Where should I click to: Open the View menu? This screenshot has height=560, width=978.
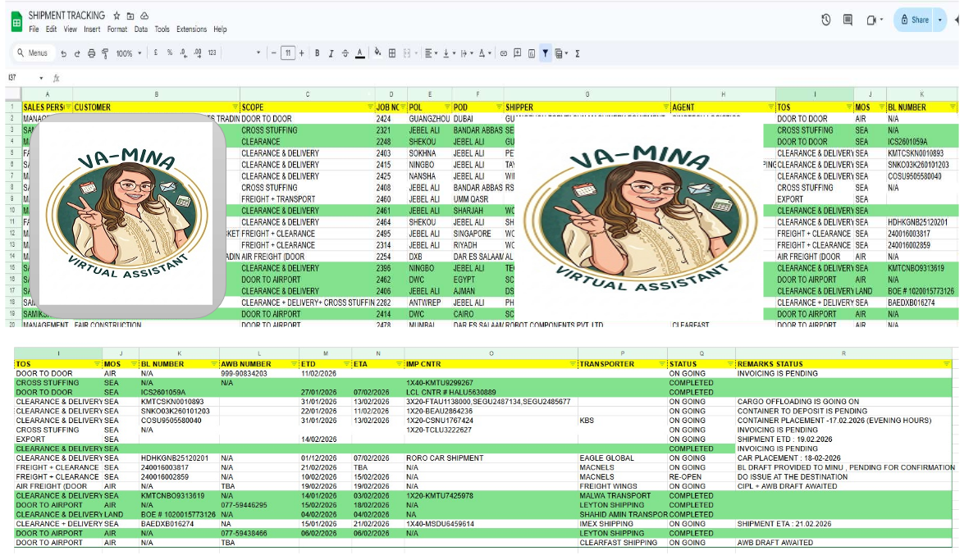[71, 30]
